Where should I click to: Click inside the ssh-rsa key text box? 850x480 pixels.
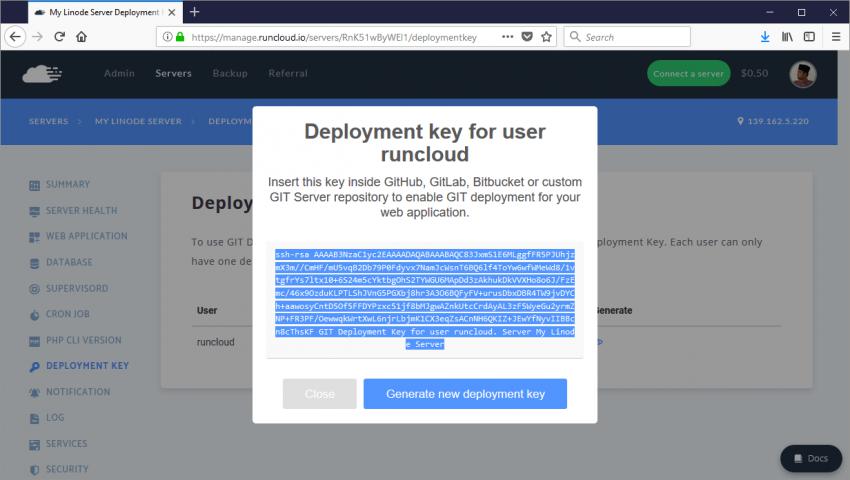(425, 299)
